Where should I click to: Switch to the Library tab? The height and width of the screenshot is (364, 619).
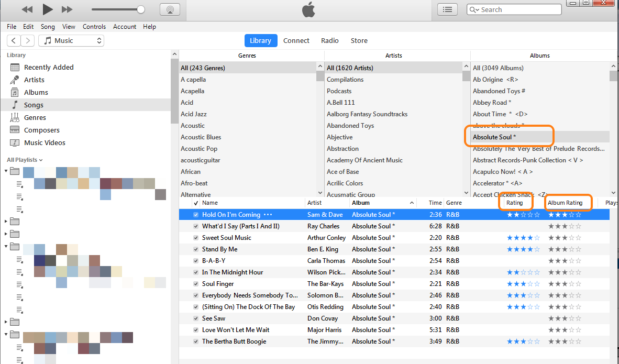(261, 40)
